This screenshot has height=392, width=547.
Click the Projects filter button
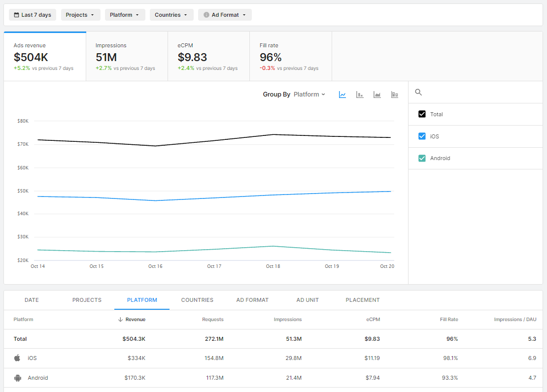[x=80, y=15]
